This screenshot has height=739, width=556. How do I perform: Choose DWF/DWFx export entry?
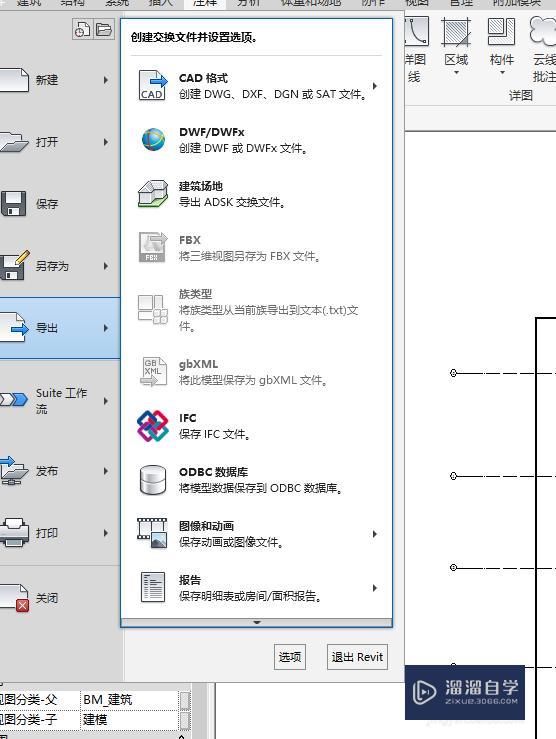tap(256, 140)
